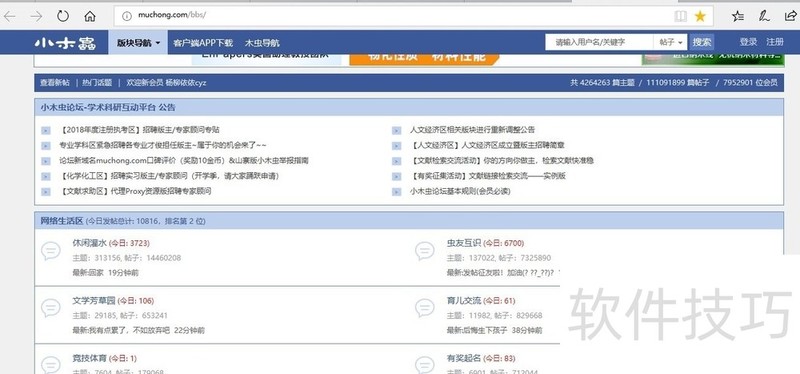Reload the page with refresh icon
This screenshot has width=800, height=374.
[63, 16]
